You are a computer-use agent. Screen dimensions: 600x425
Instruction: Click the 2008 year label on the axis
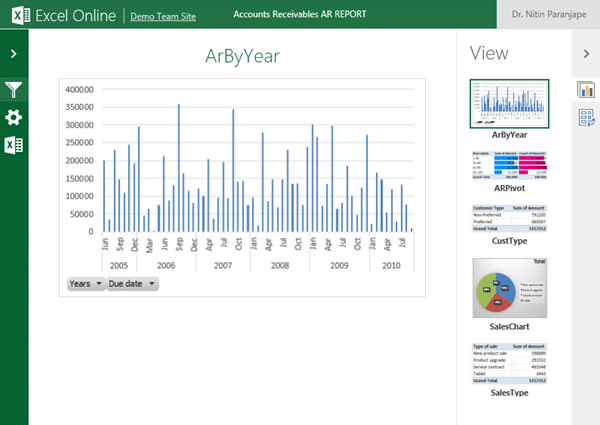[x=280, y=265]
